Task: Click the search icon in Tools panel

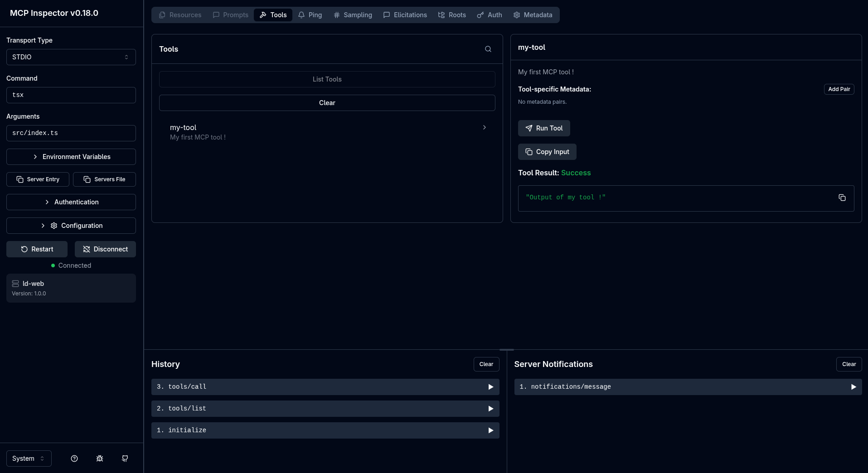Action: (x=488, y=49)
